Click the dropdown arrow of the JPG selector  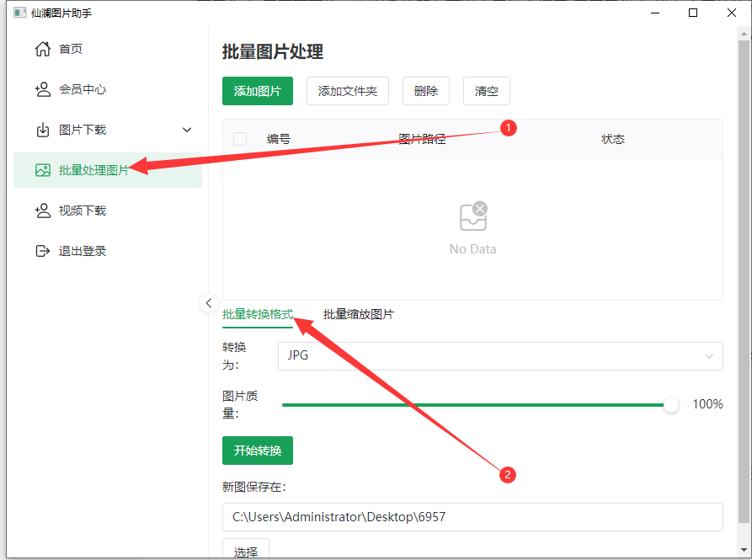(x=709, y=355)
